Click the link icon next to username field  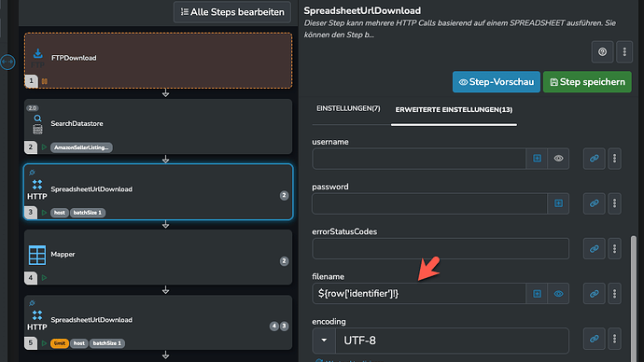(594, 159)
